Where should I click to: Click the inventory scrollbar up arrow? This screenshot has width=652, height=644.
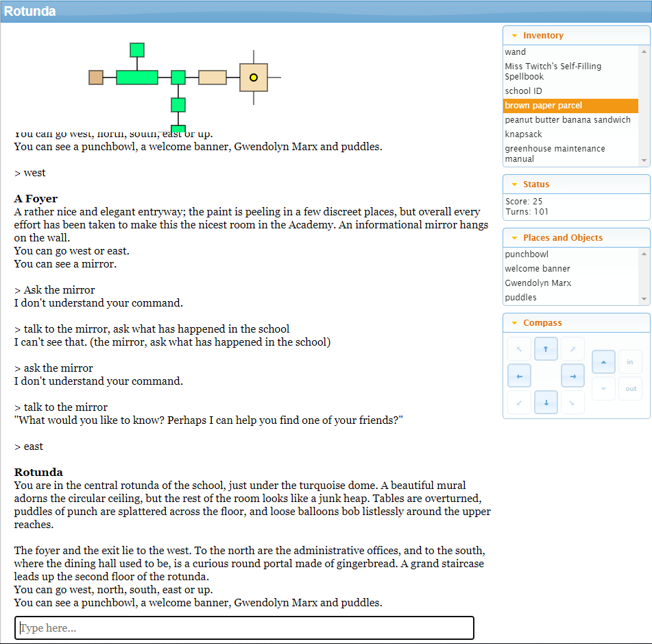[x=644, y=51]
